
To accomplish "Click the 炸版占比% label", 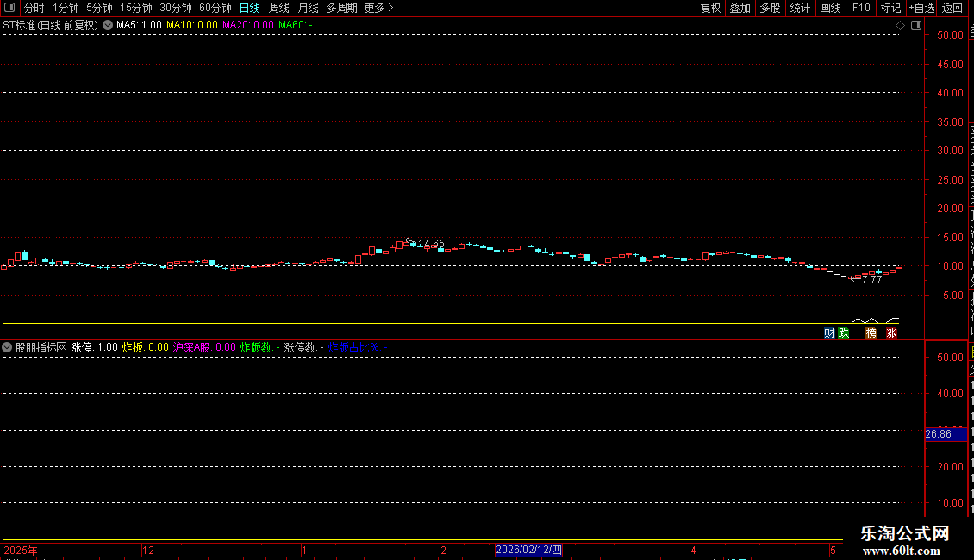I will [358, 347].
